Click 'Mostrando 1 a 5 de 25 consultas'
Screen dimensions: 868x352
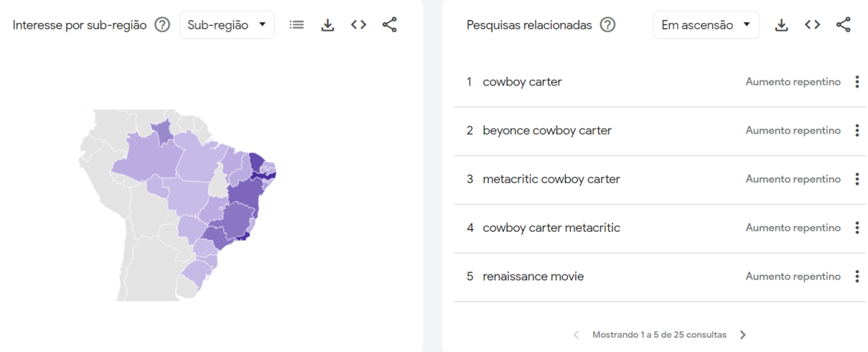pos(659,335)
